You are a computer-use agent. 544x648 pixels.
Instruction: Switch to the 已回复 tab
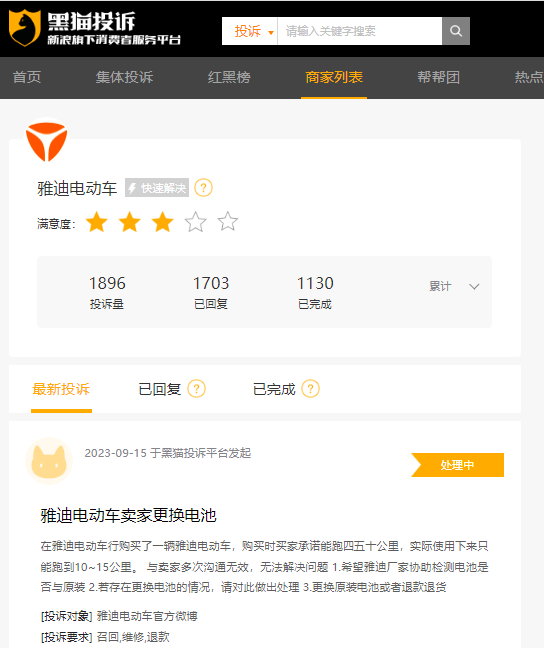[x=160, y=389]
